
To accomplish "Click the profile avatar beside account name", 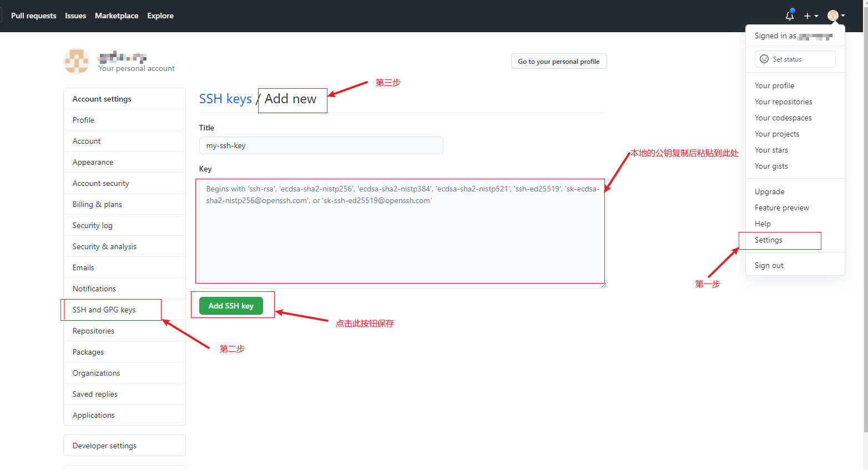I will click(x=77, y=61).
